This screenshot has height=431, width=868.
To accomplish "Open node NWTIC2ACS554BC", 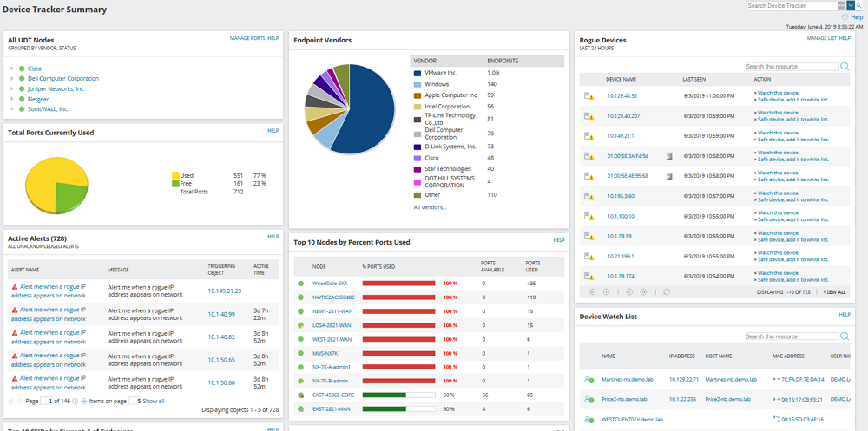I will coord(333,297).
